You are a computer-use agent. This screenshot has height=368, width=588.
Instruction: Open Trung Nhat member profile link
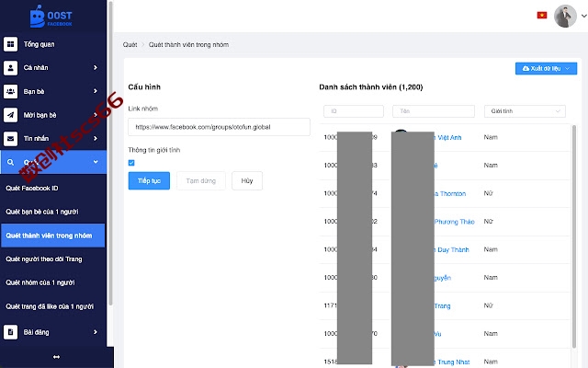[453, 362]
